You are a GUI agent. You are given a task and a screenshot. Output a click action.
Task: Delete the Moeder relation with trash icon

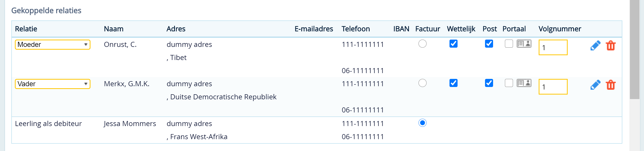coord(611,46)
